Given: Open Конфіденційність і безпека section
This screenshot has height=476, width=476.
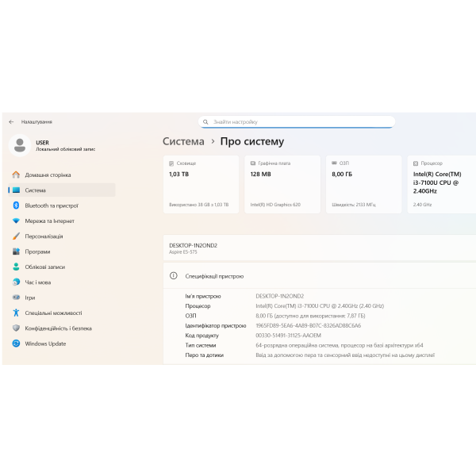Looking at the screenshot, I should pos(62,328).
